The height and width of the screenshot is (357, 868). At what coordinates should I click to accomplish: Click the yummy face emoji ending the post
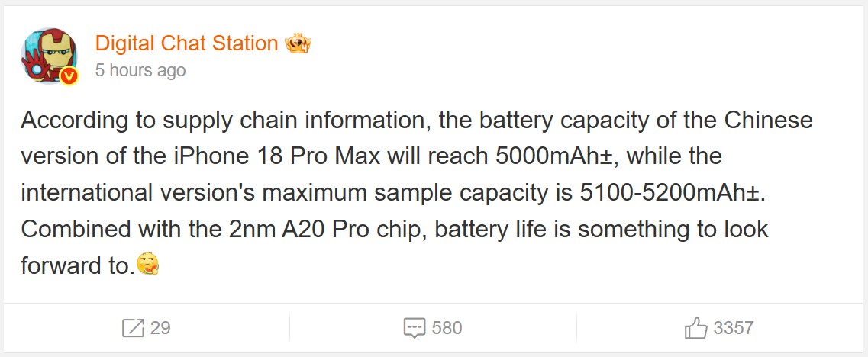[147, 265]
